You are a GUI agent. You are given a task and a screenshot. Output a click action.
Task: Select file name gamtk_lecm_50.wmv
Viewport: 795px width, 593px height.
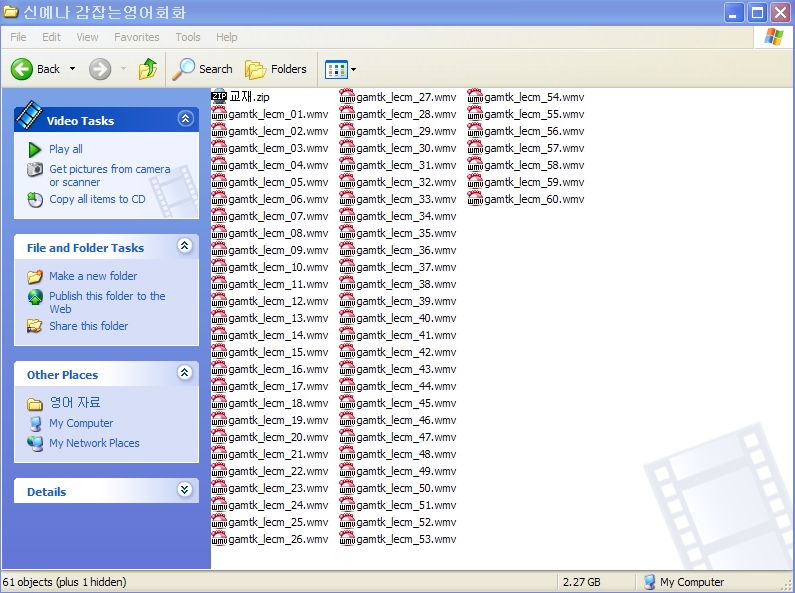[x=406, y=489]
